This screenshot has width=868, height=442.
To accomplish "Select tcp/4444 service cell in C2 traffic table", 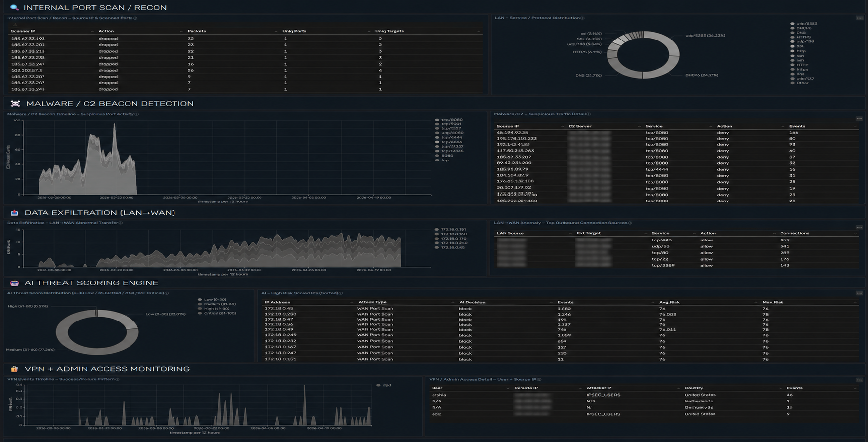I will (656, 169).
